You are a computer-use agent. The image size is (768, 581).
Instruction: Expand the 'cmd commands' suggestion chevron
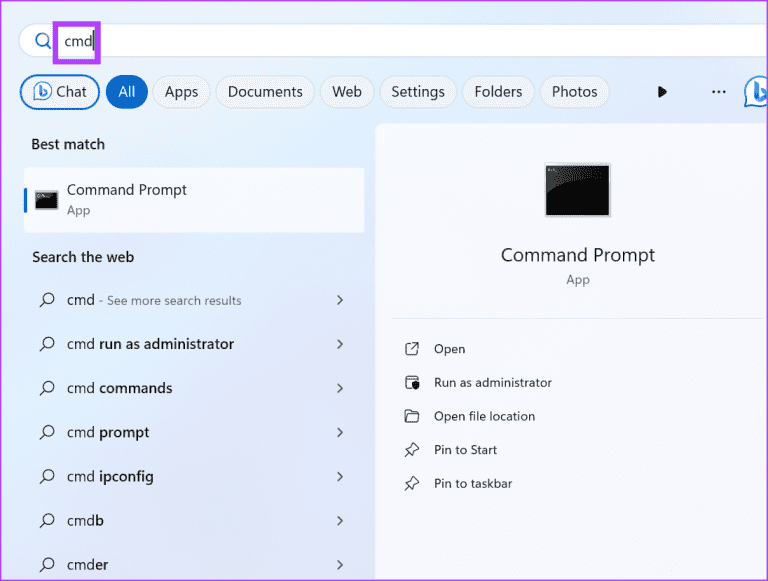pos(340,388)
